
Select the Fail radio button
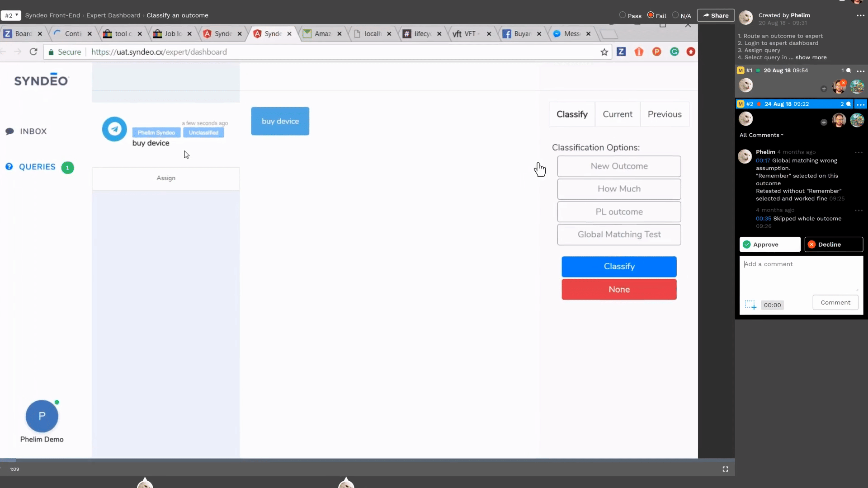[x=651, y=15]
